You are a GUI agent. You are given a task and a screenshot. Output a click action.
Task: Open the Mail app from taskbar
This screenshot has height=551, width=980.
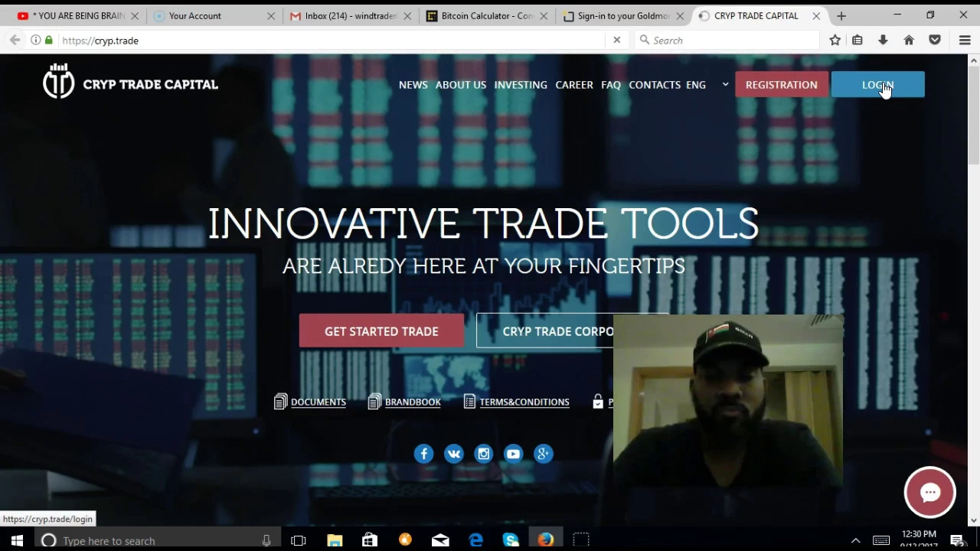point(440,540)
